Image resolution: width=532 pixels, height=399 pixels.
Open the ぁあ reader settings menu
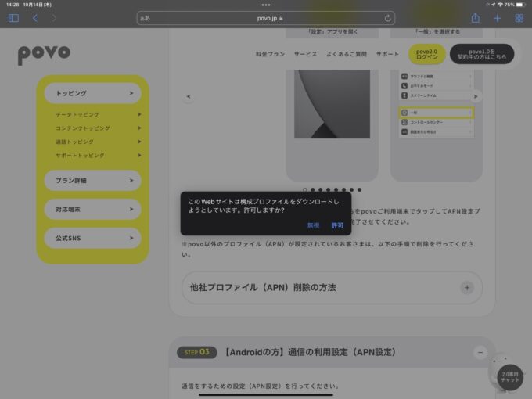pos(145,18)
